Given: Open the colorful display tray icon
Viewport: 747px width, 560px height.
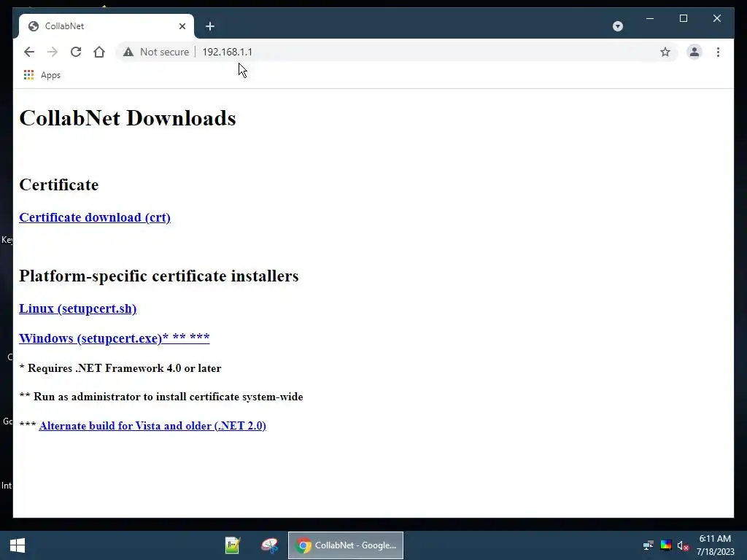Looking at the screenshot, I should pyautogui.click(x=666, y=545).
